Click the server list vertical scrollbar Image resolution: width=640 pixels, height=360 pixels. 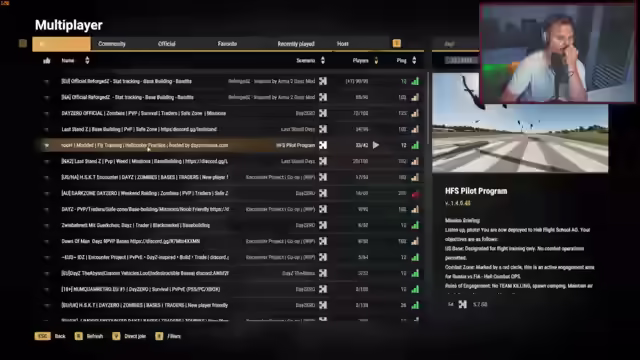coord(427,108)
